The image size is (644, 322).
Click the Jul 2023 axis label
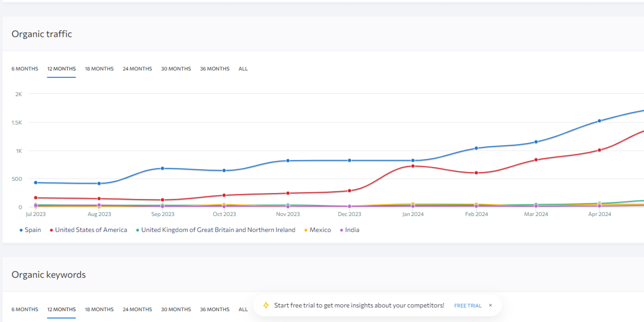pos(36,214)
